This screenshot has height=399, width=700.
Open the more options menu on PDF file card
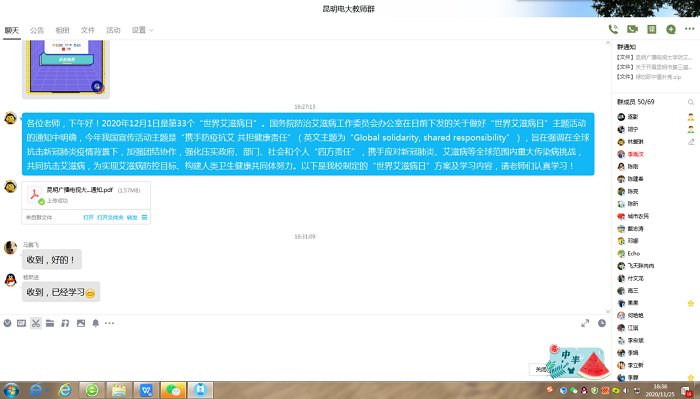coord(144,218)
